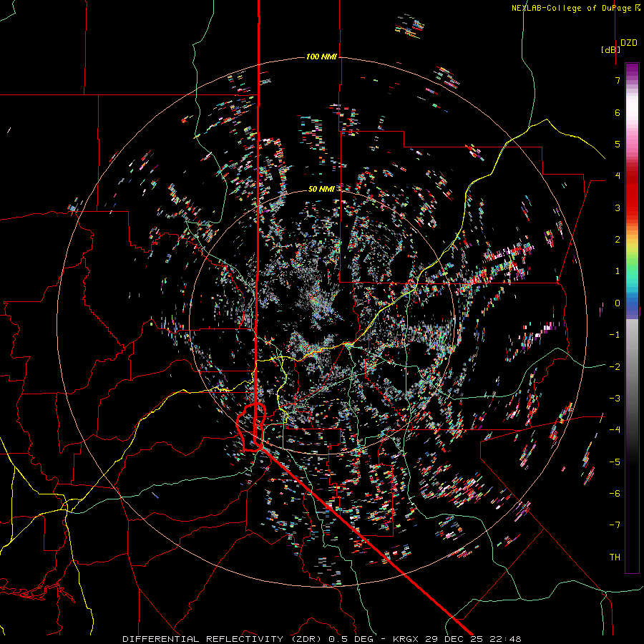The height and width of the screenshot is (644, 644).
Task: Select the 2 dB scale value
Action: pyautogui.click(x=618, y=240)
